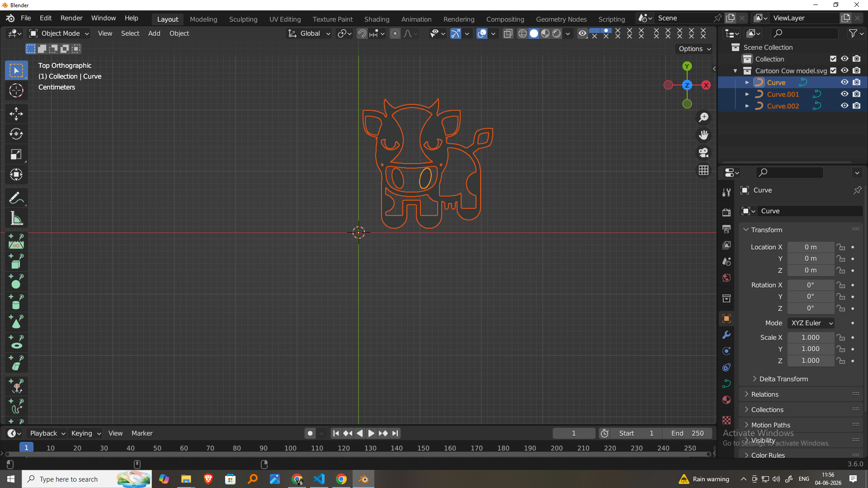Select the Move tool
The image size is (868, 488).
click(x=16, y=113)
